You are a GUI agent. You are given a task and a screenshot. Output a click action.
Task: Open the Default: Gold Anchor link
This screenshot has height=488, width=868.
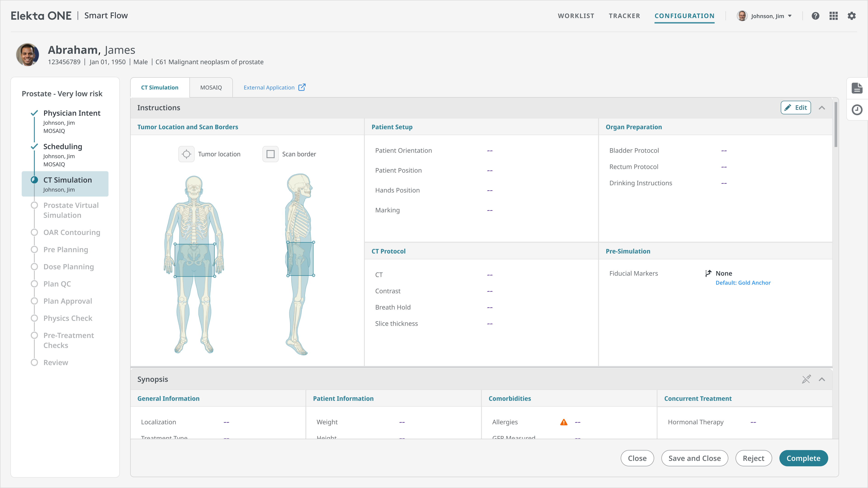pos(743,283)
